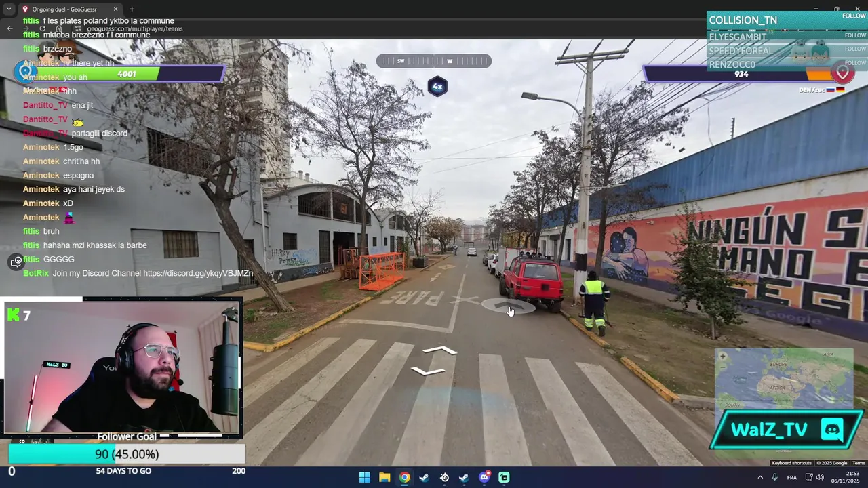Viewport: 868px width, 488px height.
Task: Click the COLLISION_TN channel name
Action: pos(743,20)
